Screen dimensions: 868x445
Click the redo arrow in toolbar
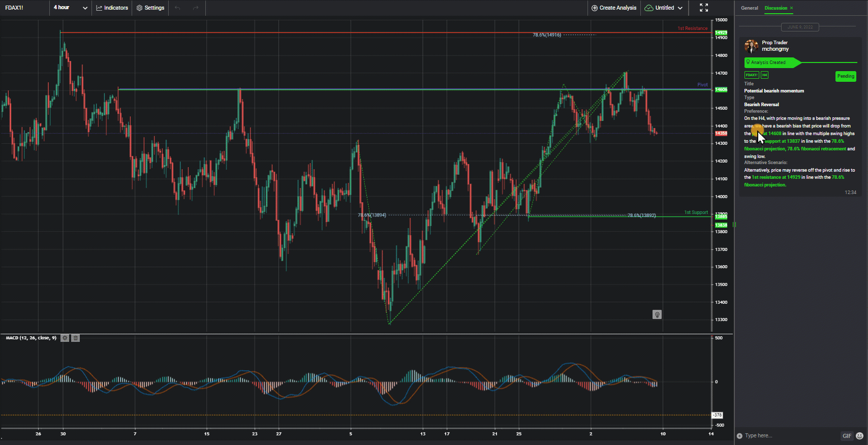point(196,8)
